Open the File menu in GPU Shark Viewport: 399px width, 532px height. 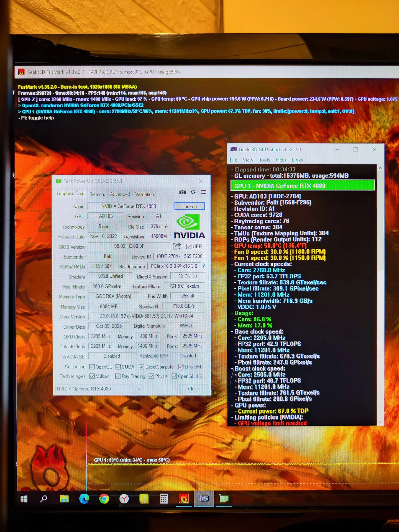(234, 160)
